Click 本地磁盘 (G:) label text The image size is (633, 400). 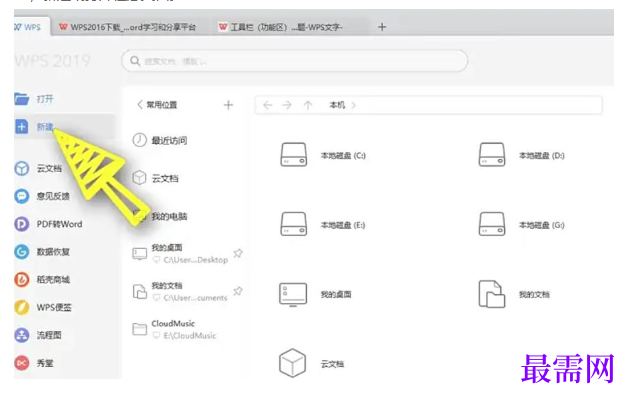pyautogui.click(x=542, y=225)
